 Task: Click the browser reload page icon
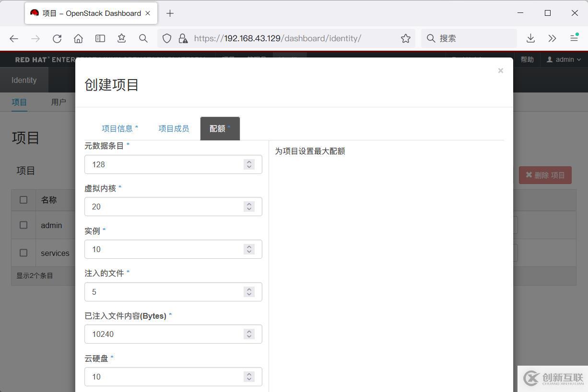57,38
